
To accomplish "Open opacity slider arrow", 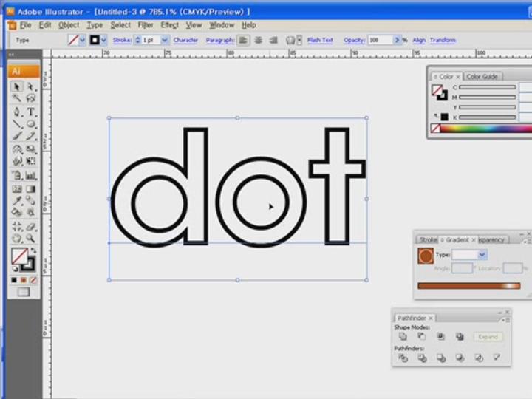I will click(397, 41).
